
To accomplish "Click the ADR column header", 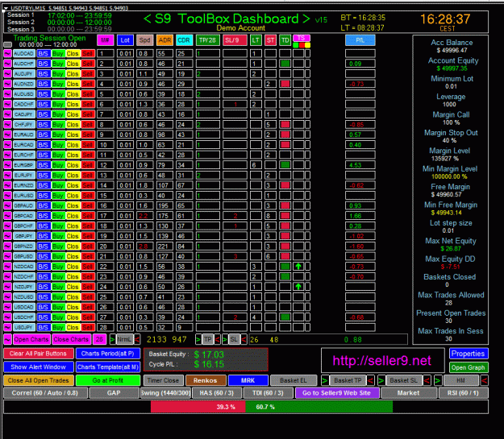I will tap(165, 40).
